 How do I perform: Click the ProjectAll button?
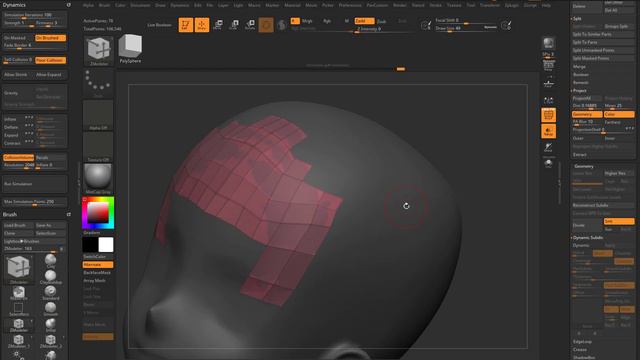tap(586, 98)
